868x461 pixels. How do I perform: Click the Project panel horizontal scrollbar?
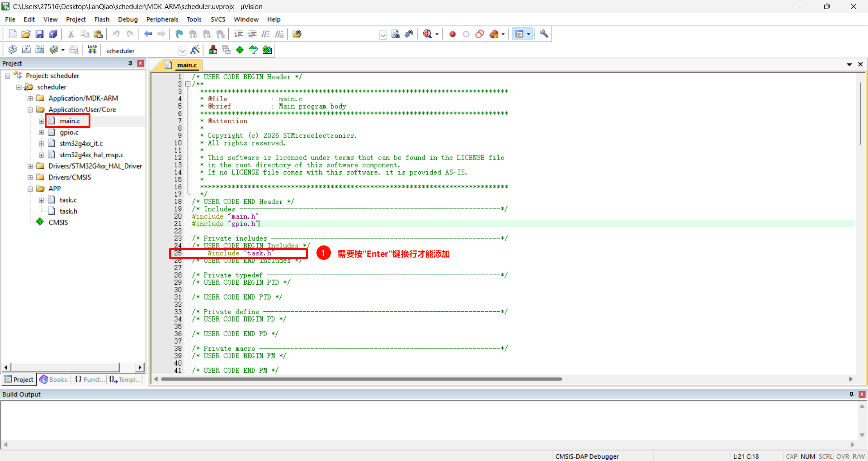tap(65, 367)
